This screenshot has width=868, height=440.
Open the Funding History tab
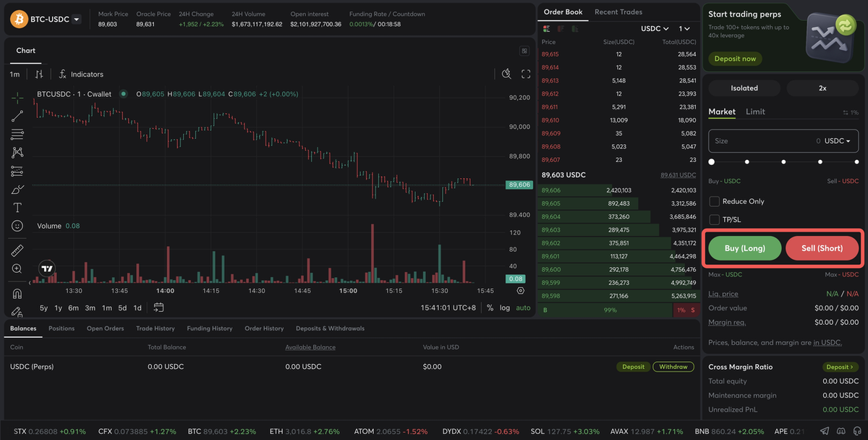(x=210, y=329)
